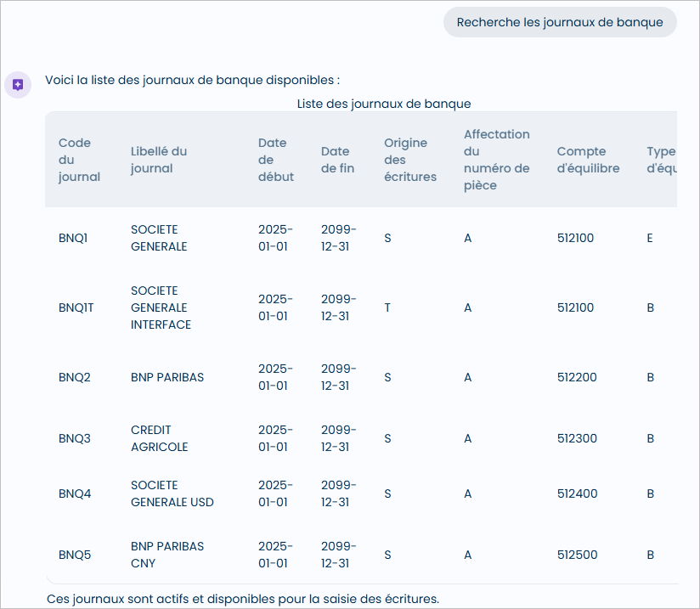Screen dimensions: 700x609
Task: Click the 'Date de début' column header
Action: pyautogui.click(x=273, y=160)
